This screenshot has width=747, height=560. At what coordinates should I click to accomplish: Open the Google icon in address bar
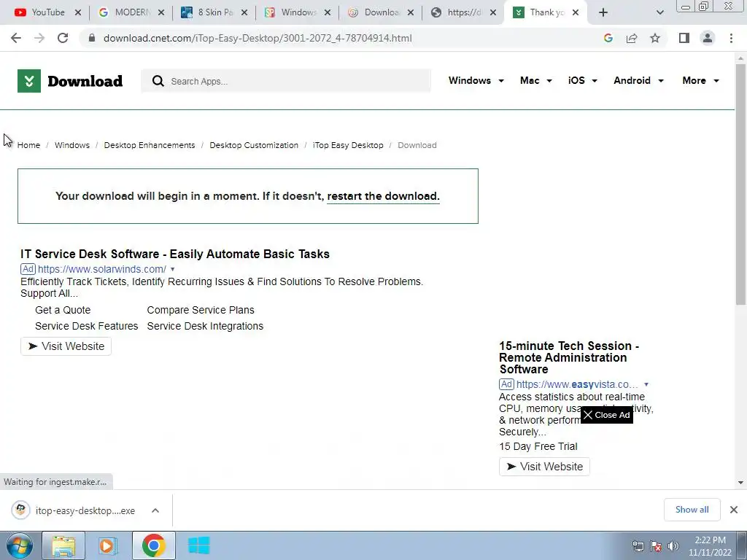(x=608, y=38)
